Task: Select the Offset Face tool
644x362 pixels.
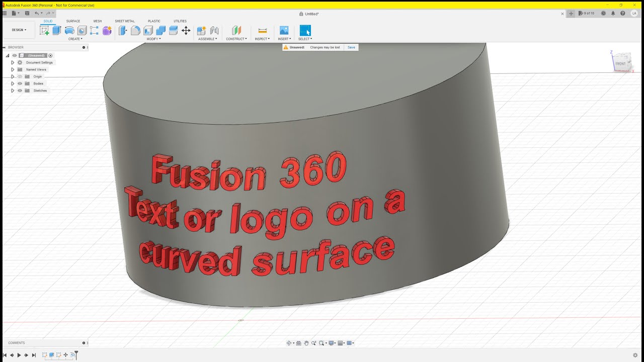Action: (173, 31)
